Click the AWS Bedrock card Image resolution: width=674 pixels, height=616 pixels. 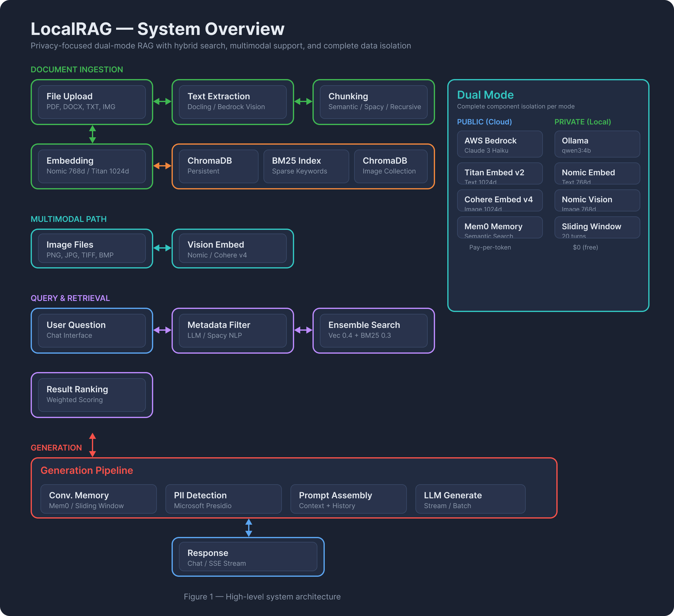(500, 144)
